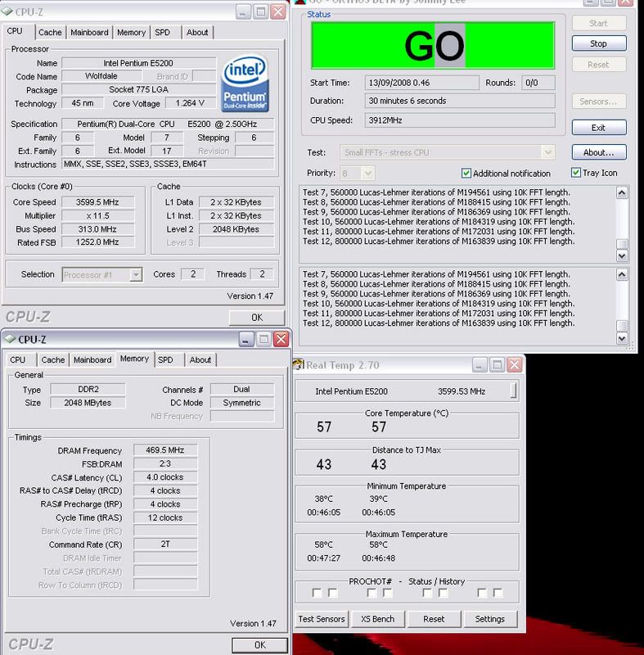Switch to Mainboard tab in top CPU-Z

(x=89, y=33)
